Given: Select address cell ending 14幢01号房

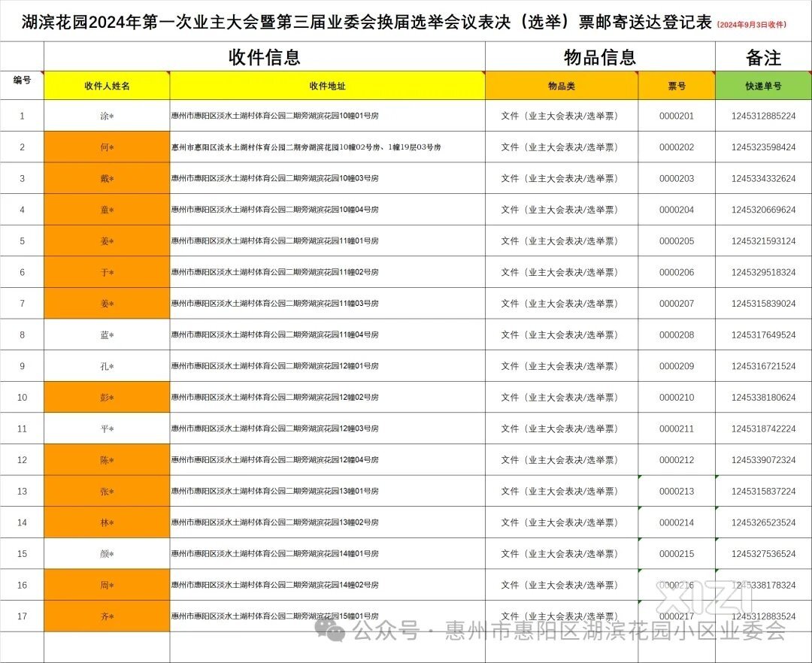Looking at the screenshot, I should 327,554.
